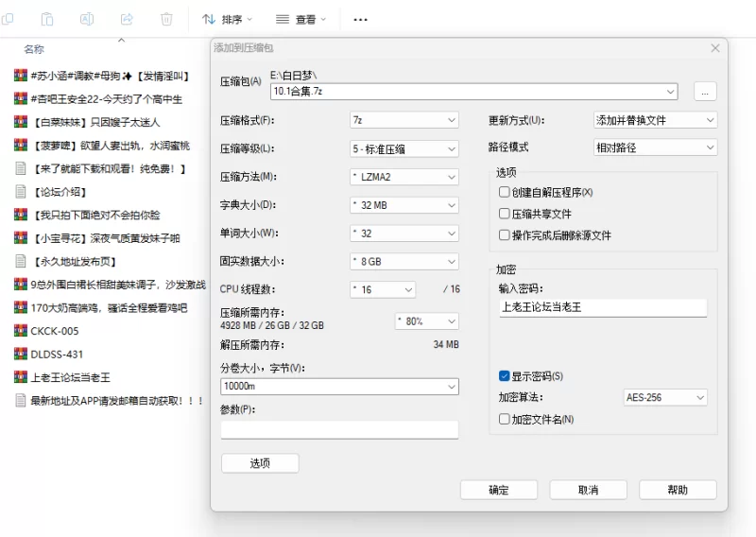Image resolution: width=756 pixels, height=537 pixels.
Task: Open the 更新方式 dropdown
Action: click(x=654, y=120)
